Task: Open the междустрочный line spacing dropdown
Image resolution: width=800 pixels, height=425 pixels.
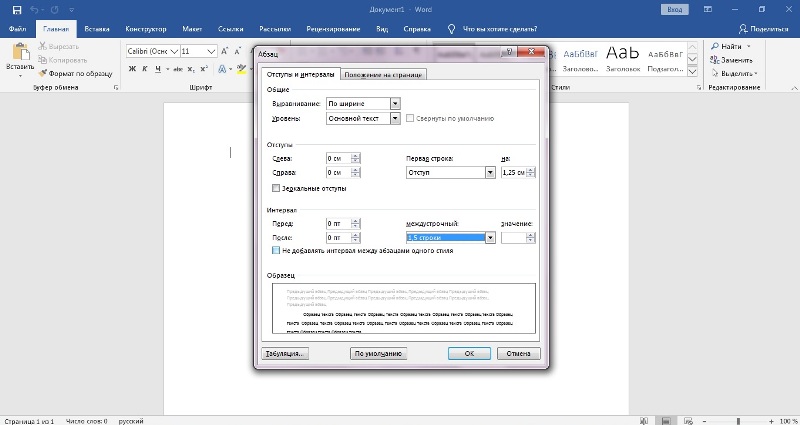Action: click(490, 238)
